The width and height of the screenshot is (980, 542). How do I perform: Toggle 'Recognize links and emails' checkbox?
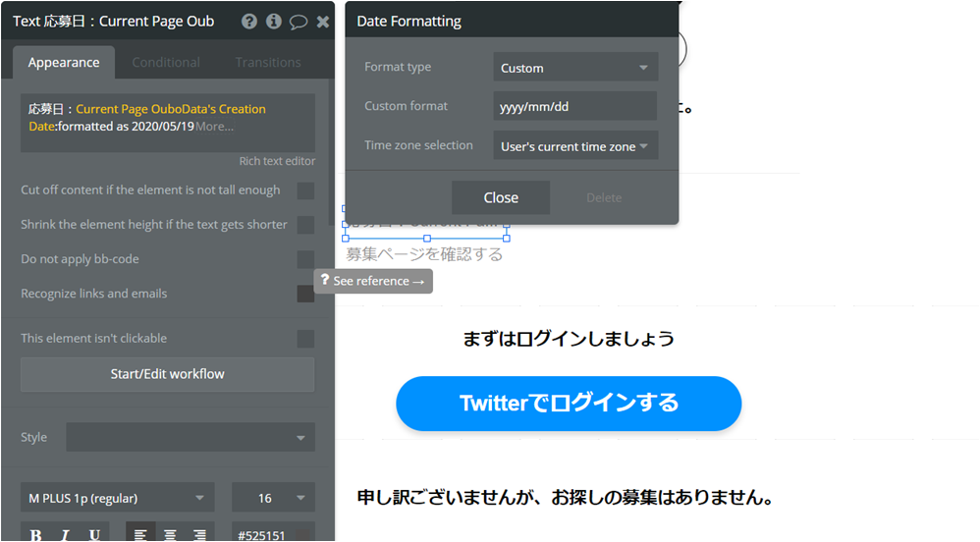point(305,294)
